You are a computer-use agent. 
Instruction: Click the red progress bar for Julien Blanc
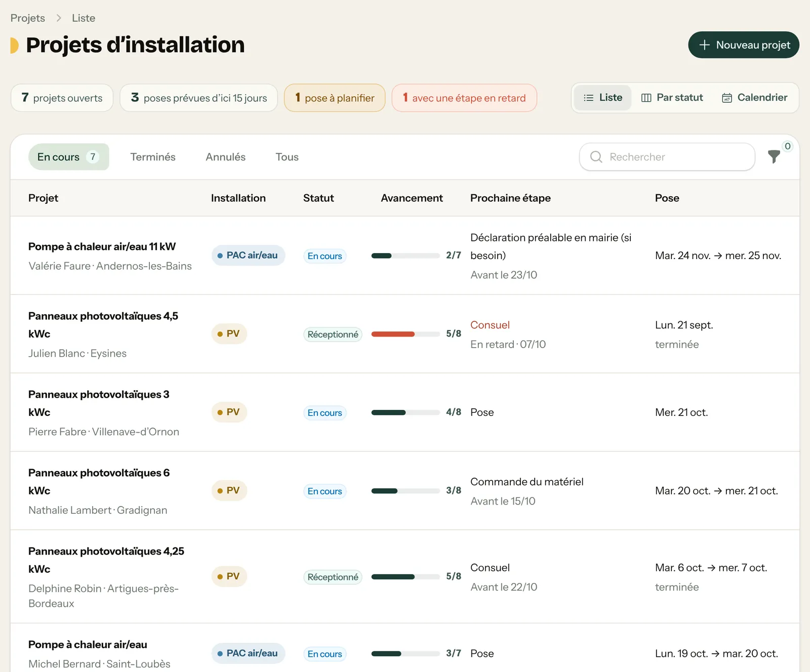point(406,334)
